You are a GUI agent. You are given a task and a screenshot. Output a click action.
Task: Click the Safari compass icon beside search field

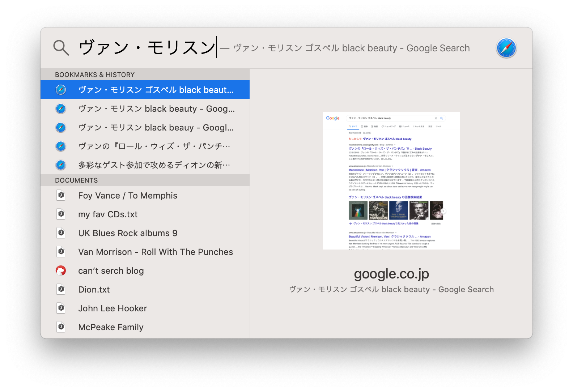(506, 48)
